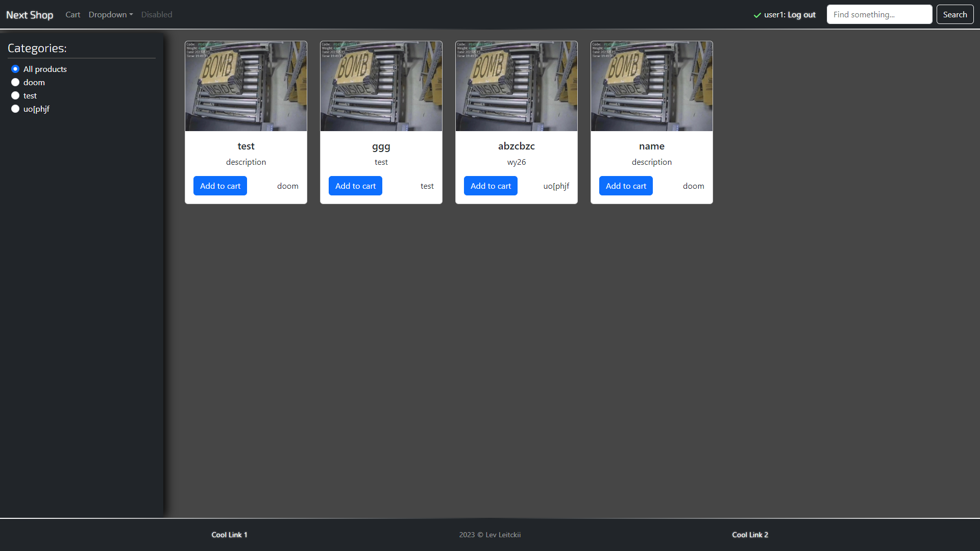Screen dimensions: 980x551
Task: Click the green checkmark beside user1
Action: pos(757,15)
